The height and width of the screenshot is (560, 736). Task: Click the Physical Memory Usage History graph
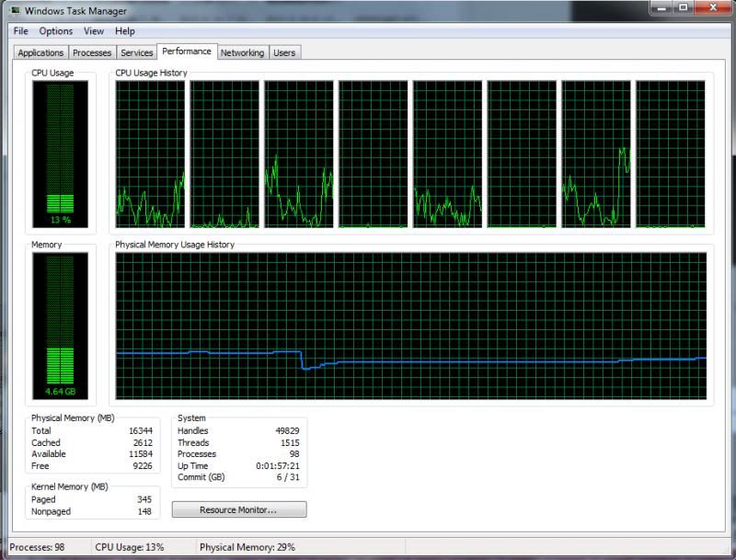tap(411, 326)
